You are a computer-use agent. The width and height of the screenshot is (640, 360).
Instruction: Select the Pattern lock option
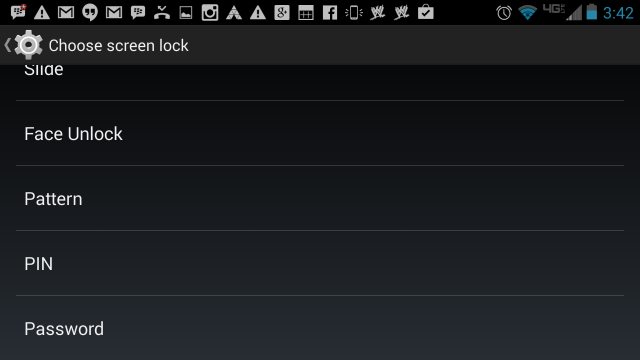click(x=320, y=198)
